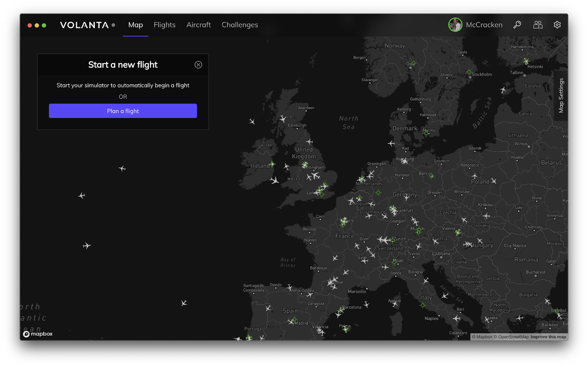
Task: Click the McCracken profile avatar
Action: point(455,25)
